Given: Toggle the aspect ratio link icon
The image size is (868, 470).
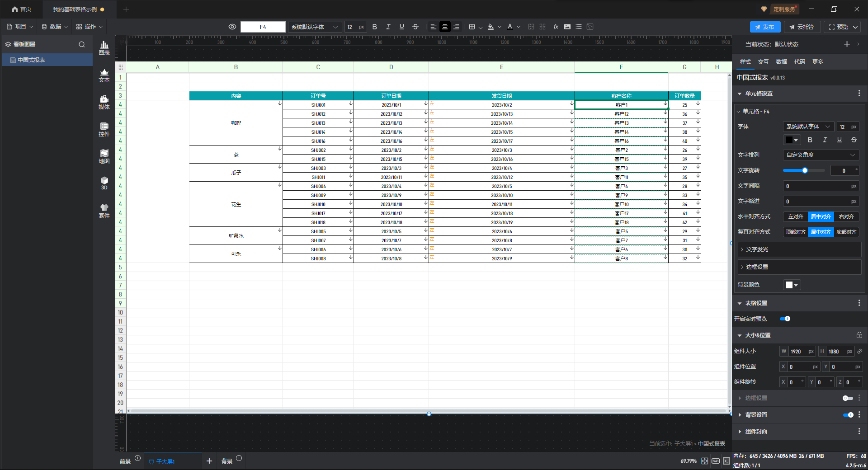Looking at the screenshot, I should coord(860,351).
